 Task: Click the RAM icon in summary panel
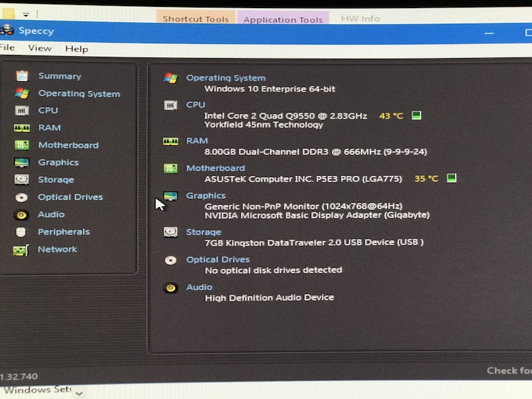(170, 141)
